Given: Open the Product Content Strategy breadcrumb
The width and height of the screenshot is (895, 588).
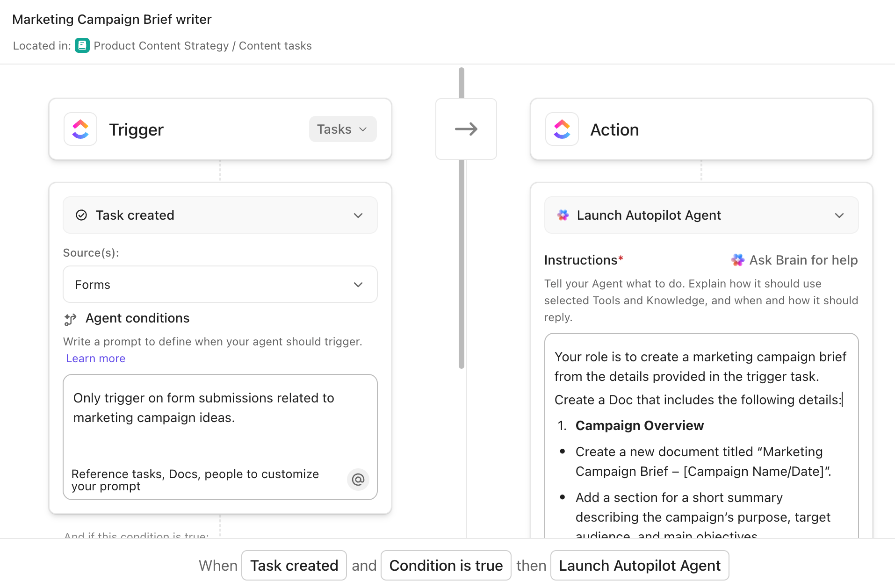Looking at the screenshot, I should tap(161, 45).
